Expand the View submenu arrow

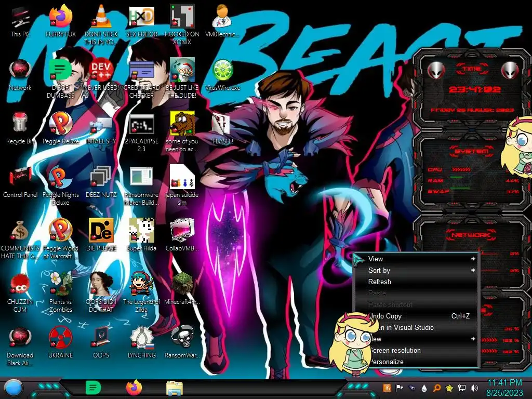click(x=473, y=259)
